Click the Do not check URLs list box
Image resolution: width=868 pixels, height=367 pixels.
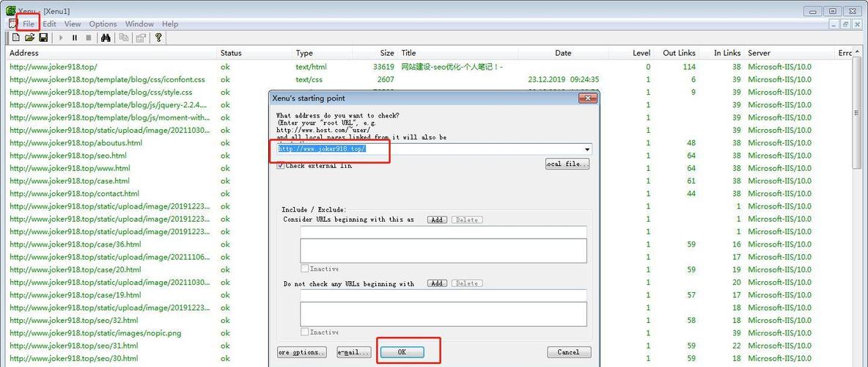(444, 313)
